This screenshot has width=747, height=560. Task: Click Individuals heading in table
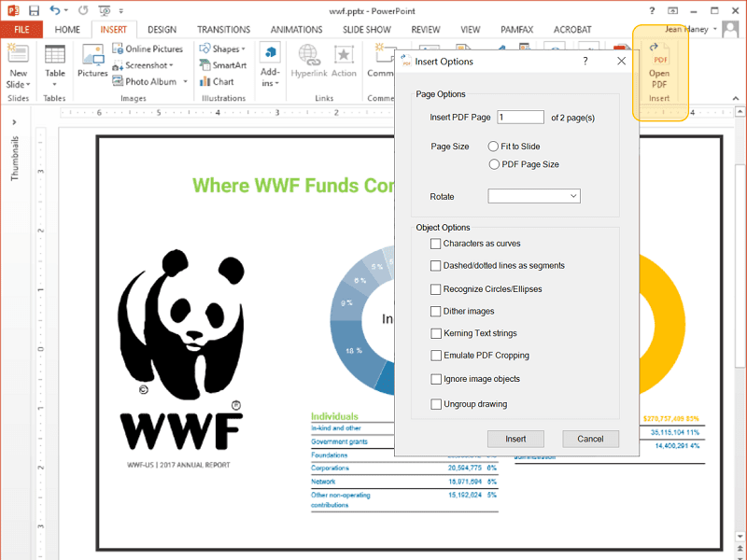334,416
